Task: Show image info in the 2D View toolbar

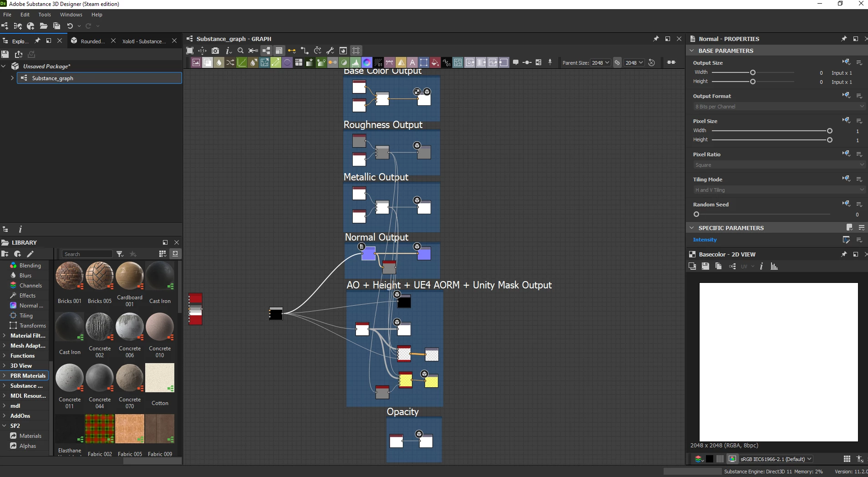Action: 761,267
